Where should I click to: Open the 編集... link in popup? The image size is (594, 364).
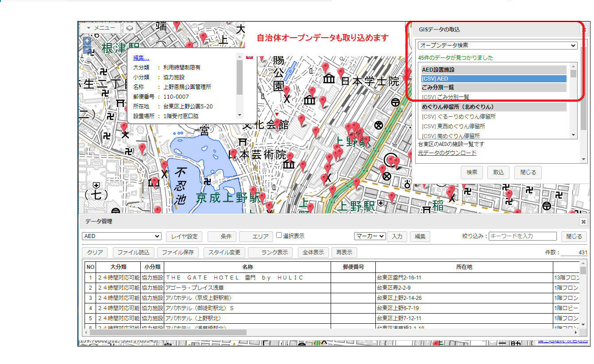(141, 57)
